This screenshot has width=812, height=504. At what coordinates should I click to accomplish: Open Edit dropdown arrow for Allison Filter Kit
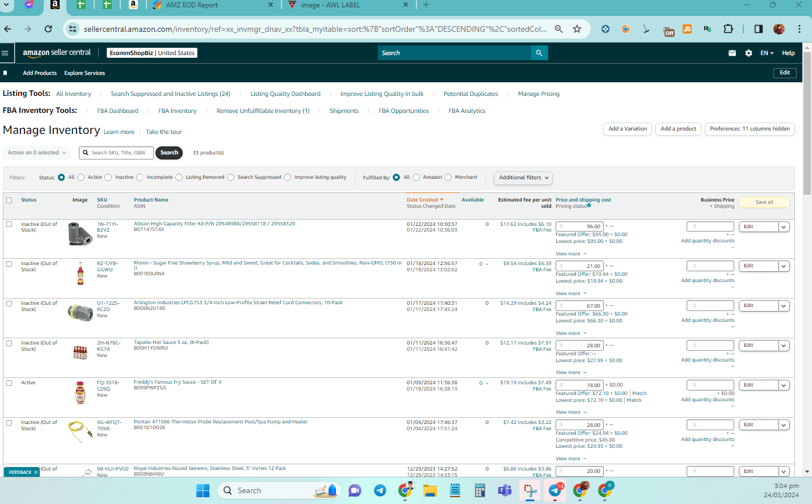click(784, 227)
